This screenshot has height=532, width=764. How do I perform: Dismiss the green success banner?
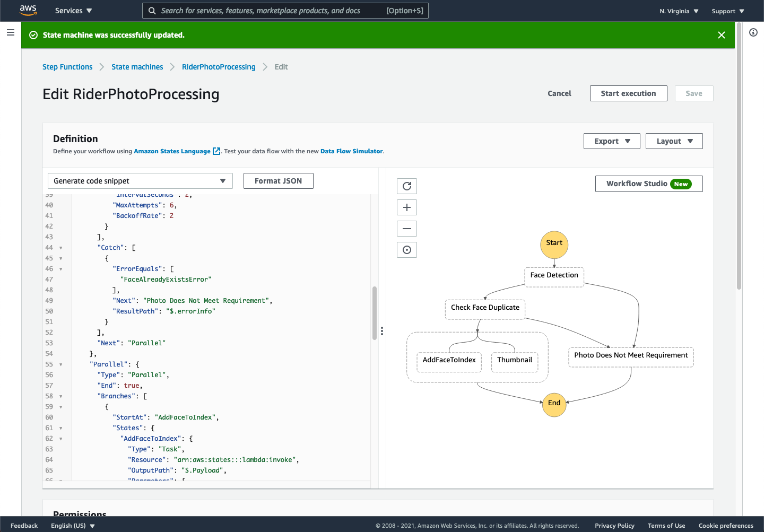click(x=721, y=35)
